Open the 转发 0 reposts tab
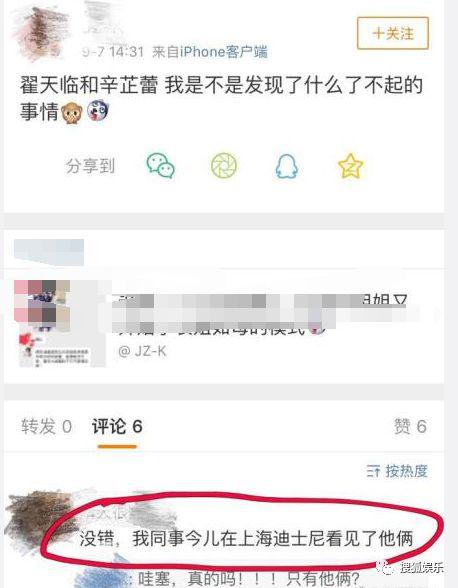 (x=47, y=426)
